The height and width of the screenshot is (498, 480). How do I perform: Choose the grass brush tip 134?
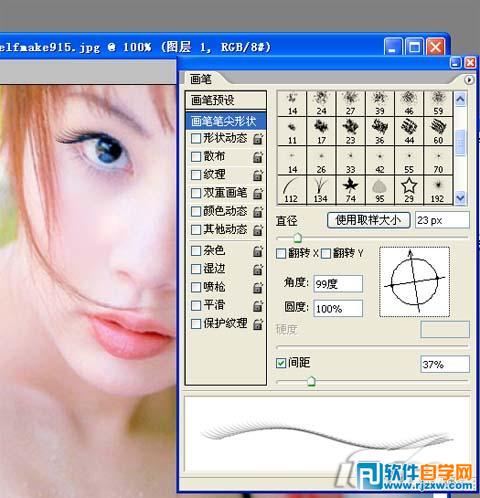[321, 190]
